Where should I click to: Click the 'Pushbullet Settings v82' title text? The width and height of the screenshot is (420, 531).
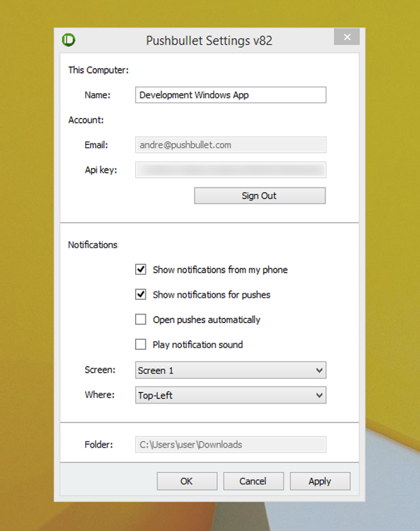(x=209, y=41)
